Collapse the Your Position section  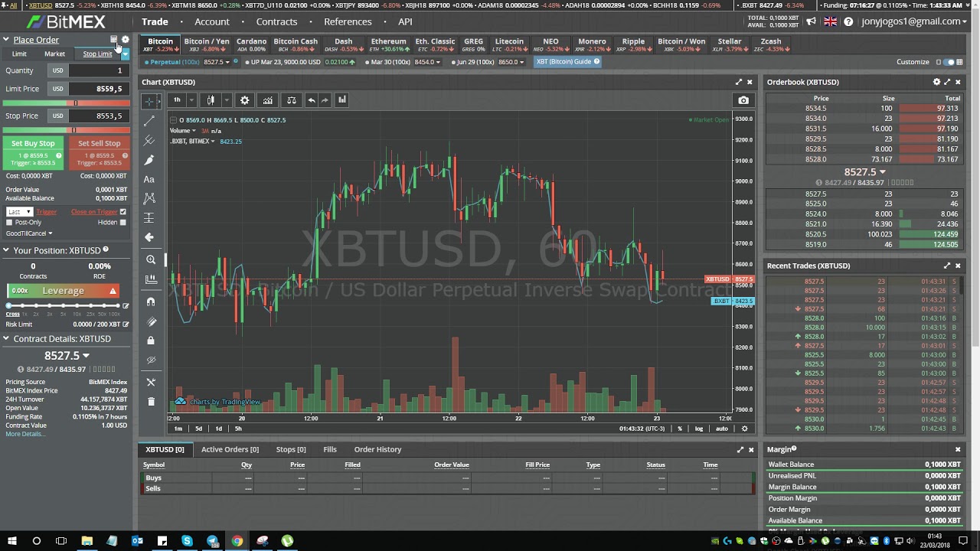click(x=6, y=250)
